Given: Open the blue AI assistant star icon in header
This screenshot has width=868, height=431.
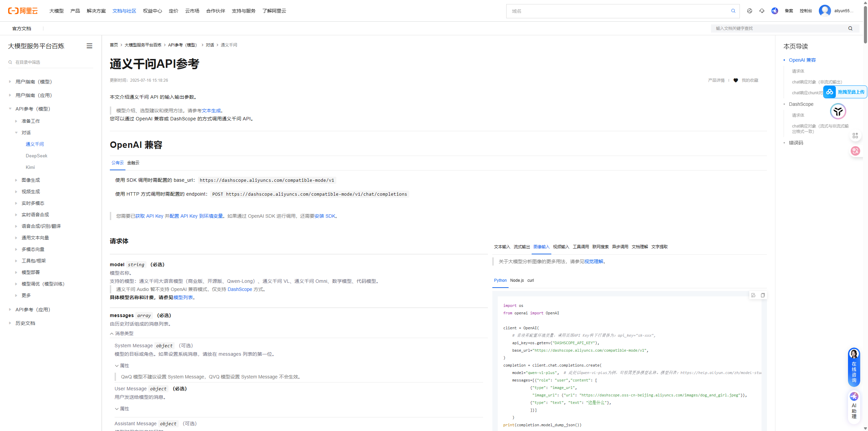Looking at the screenshot, I should (x=775, y=11).
